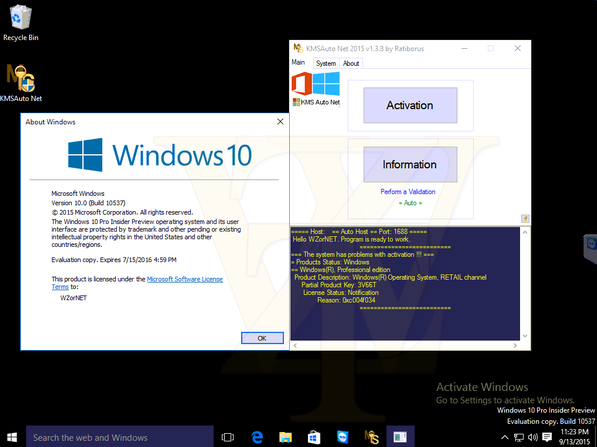Switch to the About tab
This screenshot has width=597, height=447.
tap(351, 63)
